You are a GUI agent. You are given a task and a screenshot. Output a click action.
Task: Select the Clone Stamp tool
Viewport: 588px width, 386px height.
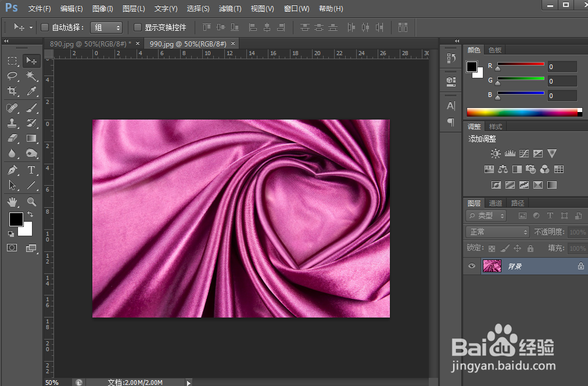click(x=12, y=123)
